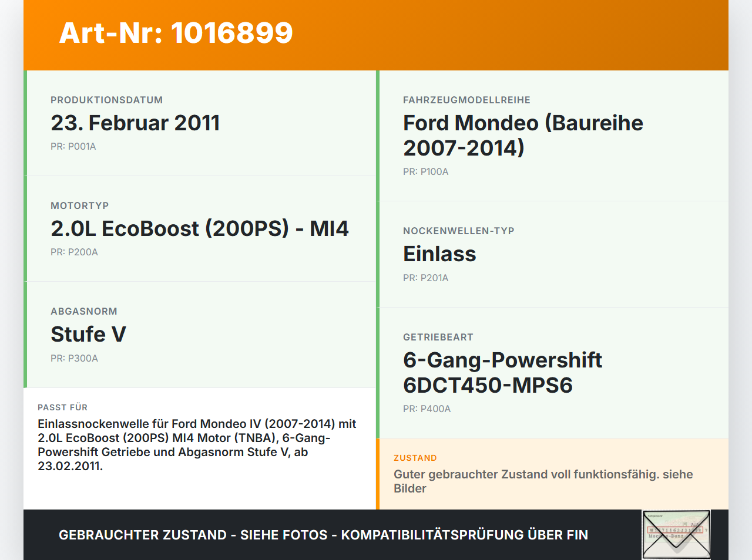Select the value 23. Februar 2011
Image resolution: width=752 pixels, height=560 pixels.
[135, 123]
